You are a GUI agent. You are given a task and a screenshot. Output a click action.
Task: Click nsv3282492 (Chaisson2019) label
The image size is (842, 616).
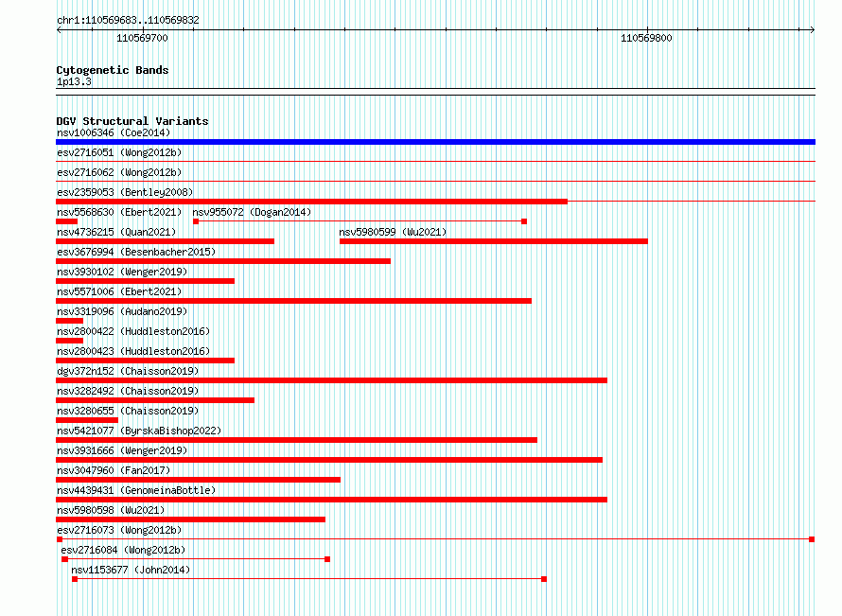coord(128,391)
